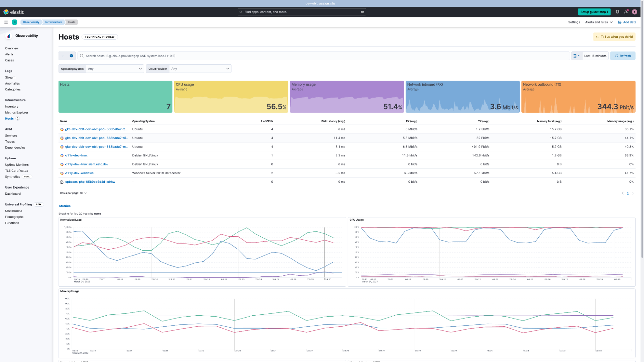Open Flamegraphs in sidebar
Screen dimensions: 644x362
tap(14, 217)
